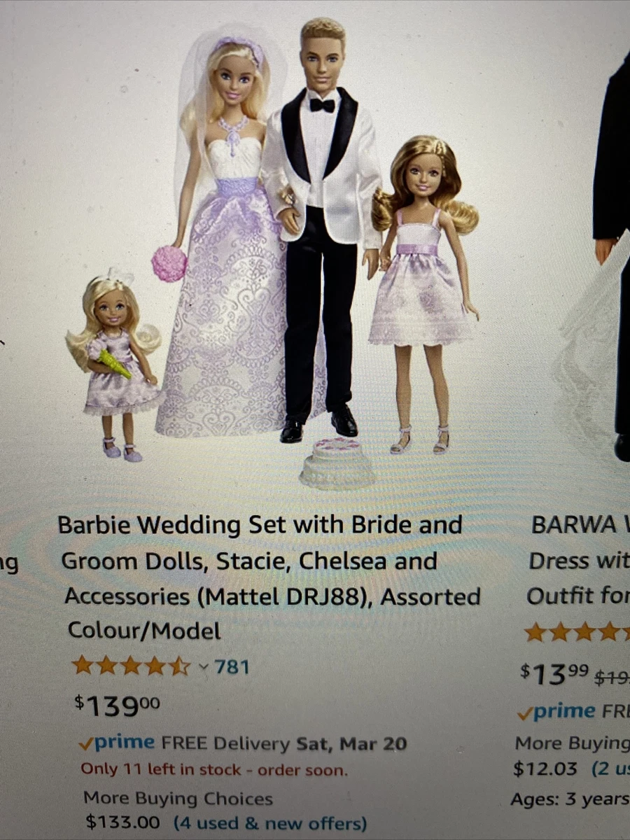The image size is (630, 840).
Task: Click the $139.00 price
Action: coord(118,705)
